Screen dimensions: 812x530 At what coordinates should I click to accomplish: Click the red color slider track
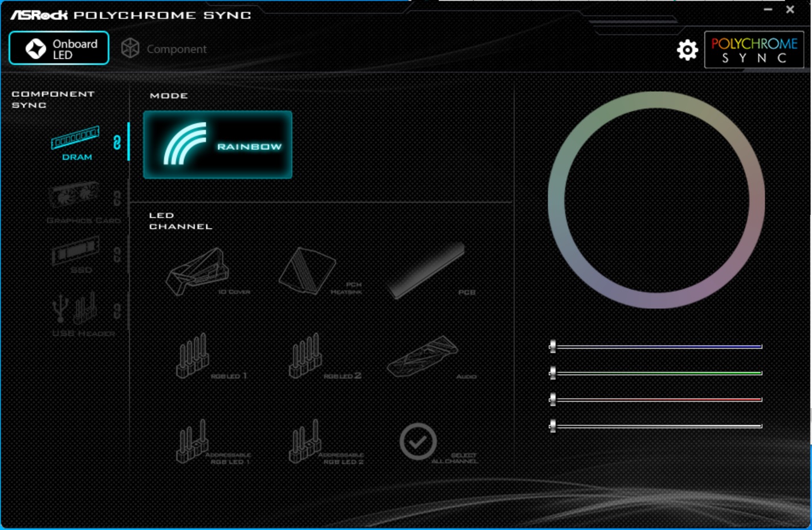656,399
